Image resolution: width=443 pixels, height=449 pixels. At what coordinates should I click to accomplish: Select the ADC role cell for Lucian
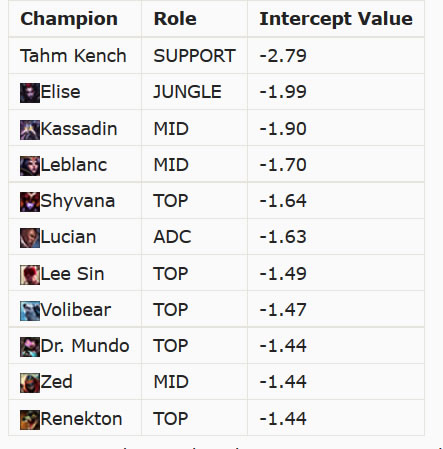pos(195,237)
